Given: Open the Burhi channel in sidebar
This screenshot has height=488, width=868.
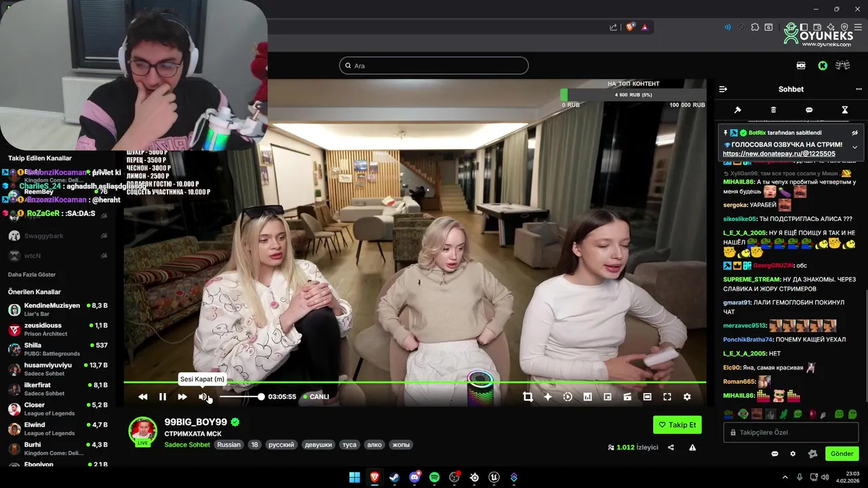Looking at the screenshot, I should [x=58, y=449].
